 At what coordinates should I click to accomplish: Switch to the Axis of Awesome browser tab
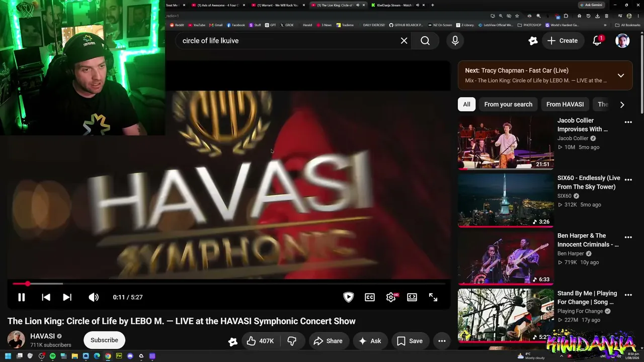pos(219,5)
